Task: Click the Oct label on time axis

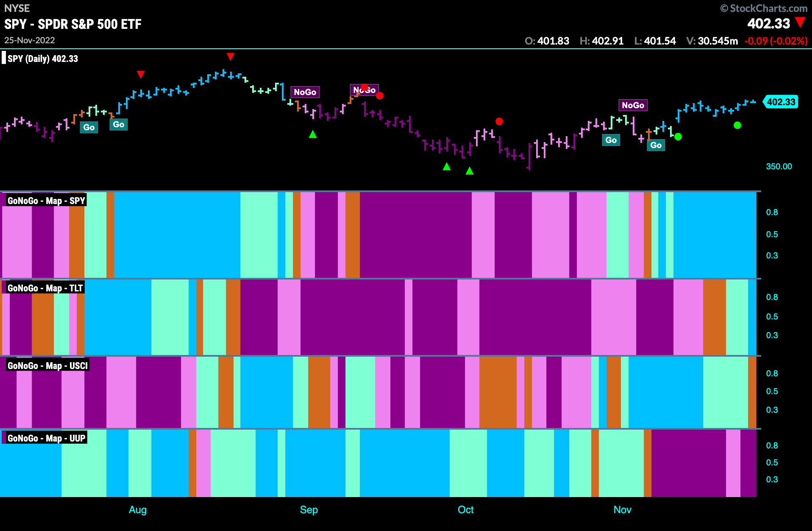Action: click(x=466, y=510)
